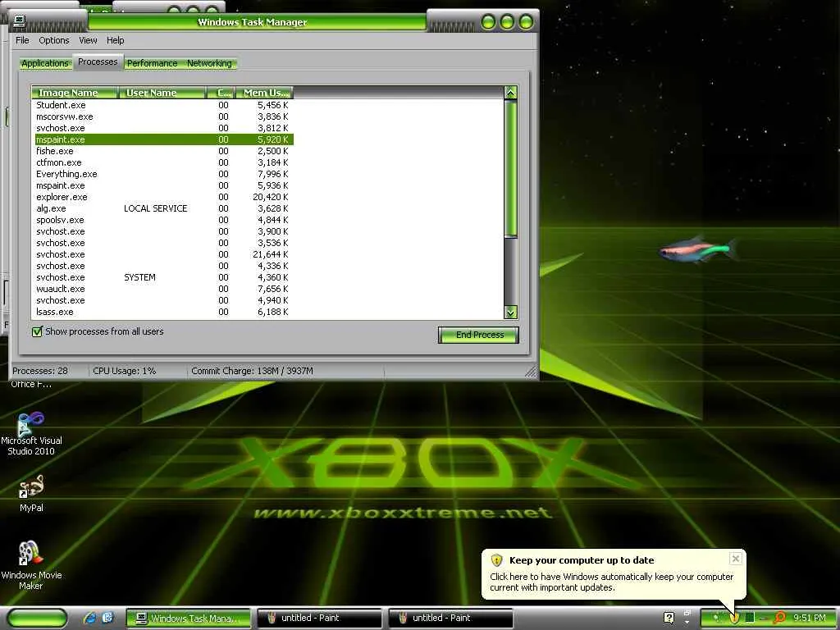Select the svchost.exe row using 21,644 K
840x630 pixels.
[x=162, y=254]
